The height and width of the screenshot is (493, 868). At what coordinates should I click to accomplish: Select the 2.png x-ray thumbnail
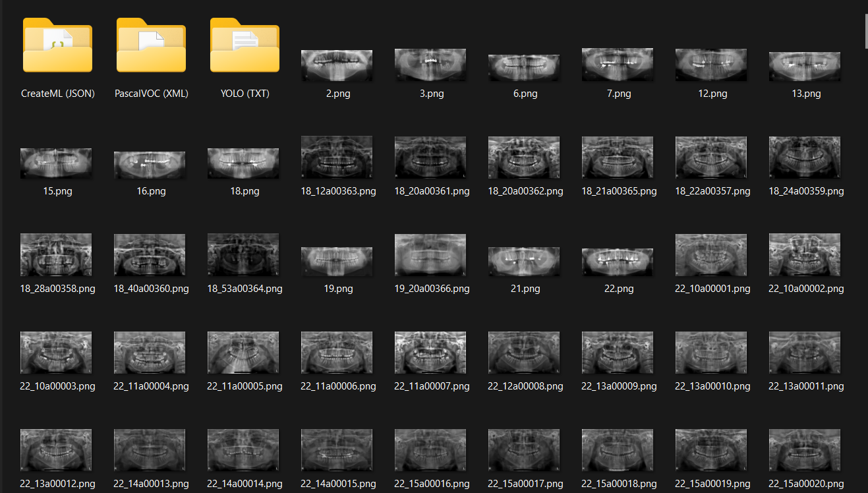tap(337, 65)
